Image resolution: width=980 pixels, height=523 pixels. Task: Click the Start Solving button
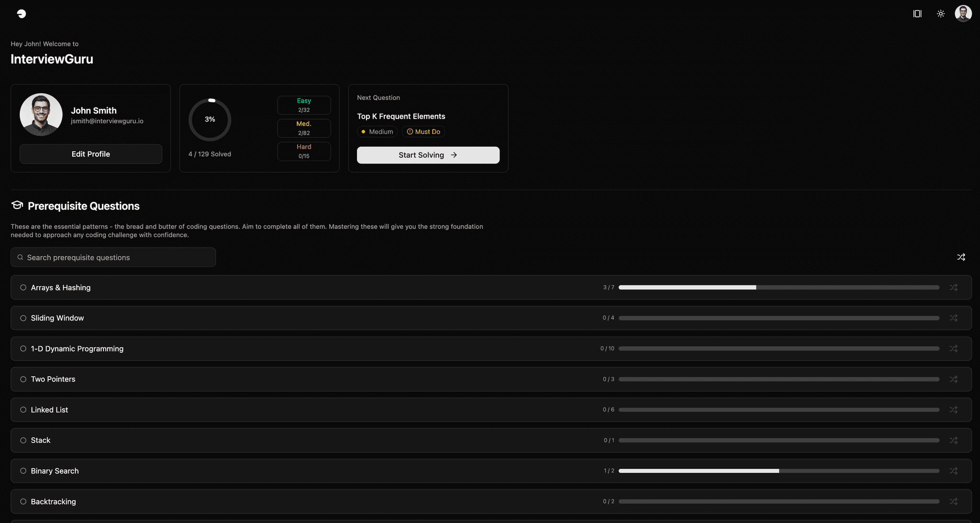click(428, 155)
